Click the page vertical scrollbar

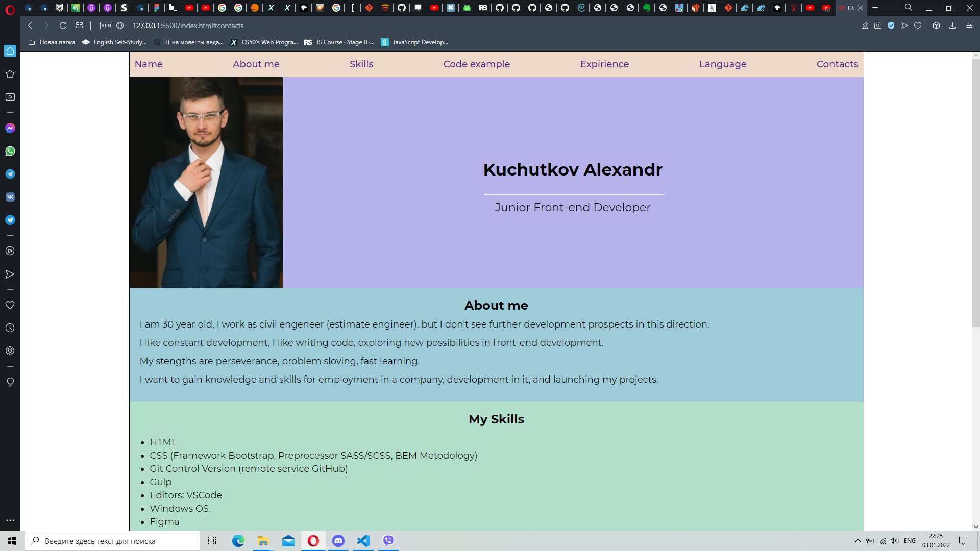click(975, 194)
